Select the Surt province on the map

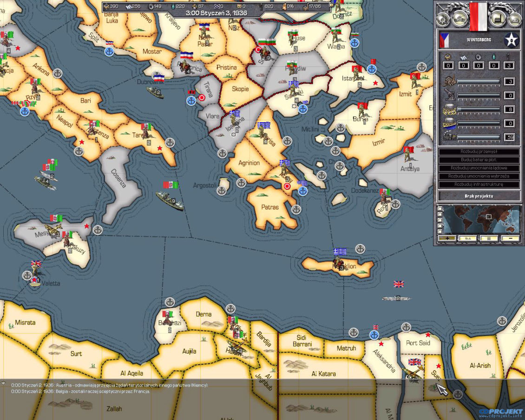76,354
